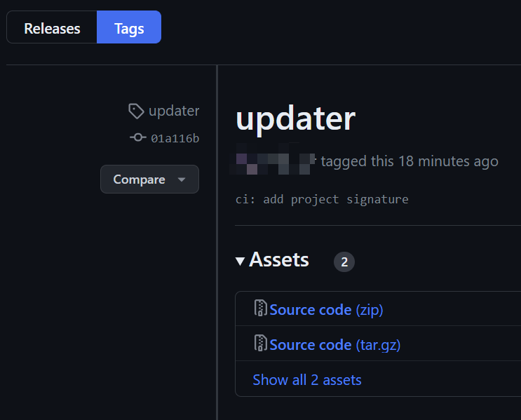The height and width of the screenshot is (420, 521).
Task: Click the 'ci: add project signature' commit message
Action: (x=322, y=199)
